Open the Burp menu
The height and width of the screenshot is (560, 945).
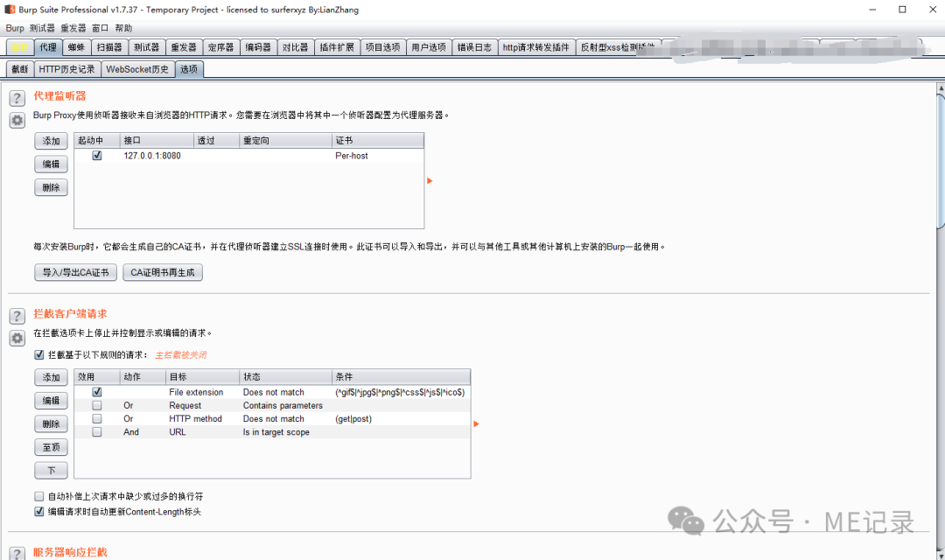pos(14,27)
